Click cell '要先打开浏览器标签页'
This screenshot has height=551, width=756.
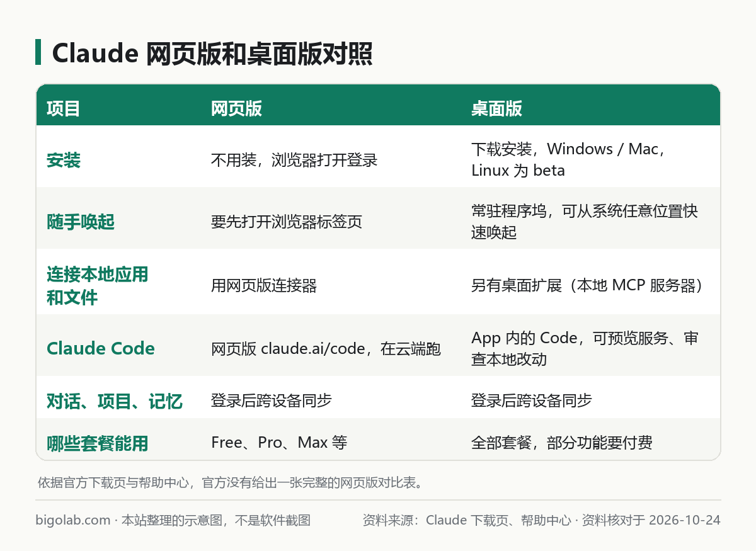[287, 222]
